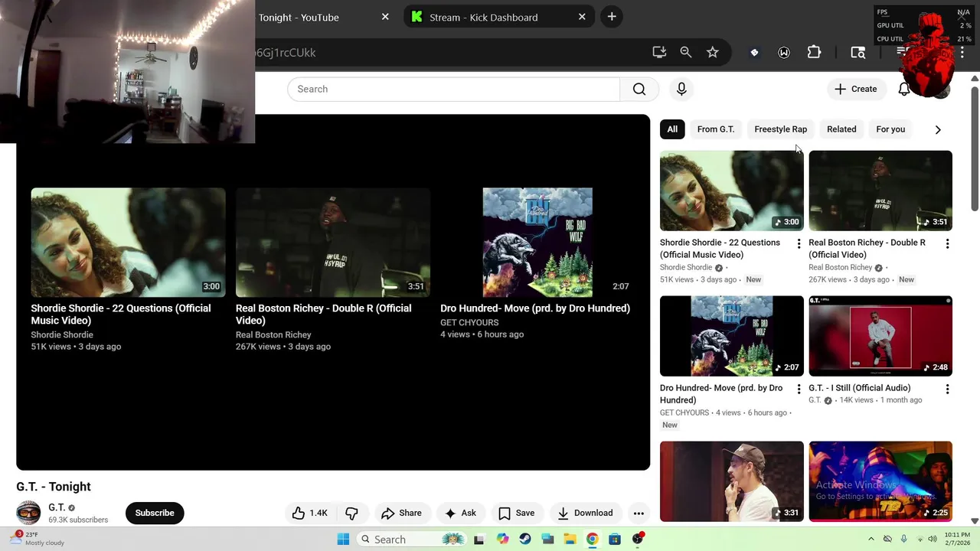Viewport: 980px width, 551px height.
Task: Open options menu for G.T. - I Still video
Action: [947, 389]
